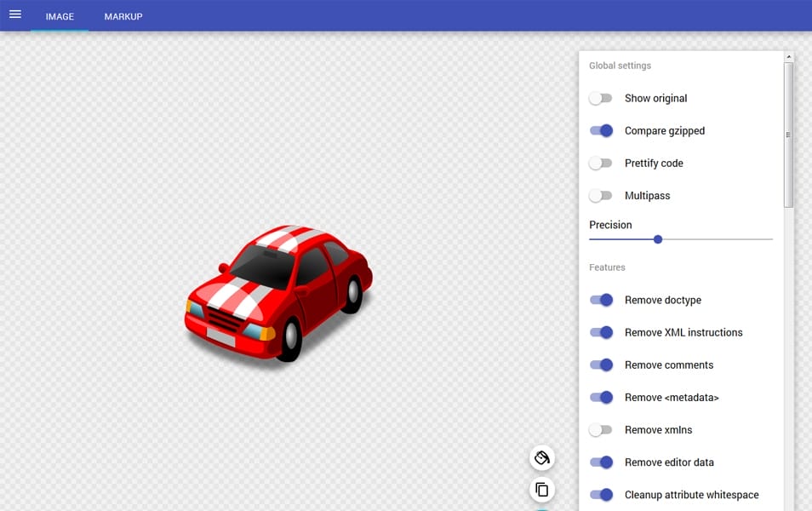Disable the Remove doctype feature
This screenshot has height=511, width=812.
[601, 301]
